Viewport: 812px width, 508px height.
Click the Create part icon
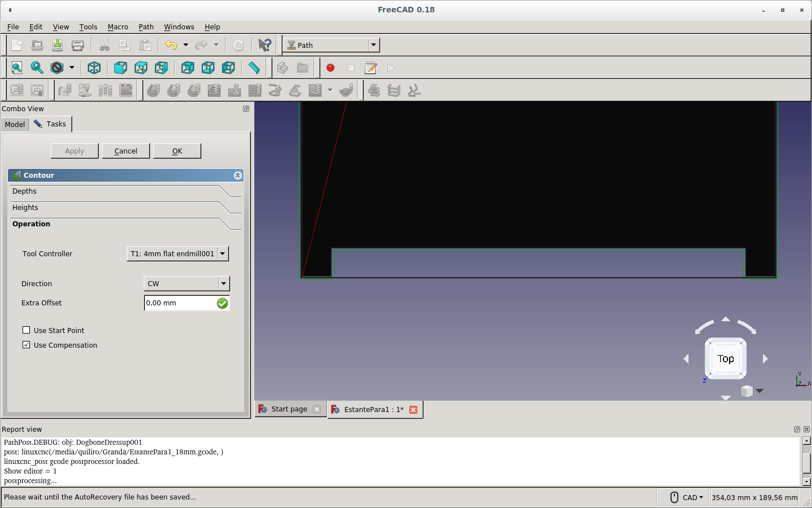click(283, 68)
